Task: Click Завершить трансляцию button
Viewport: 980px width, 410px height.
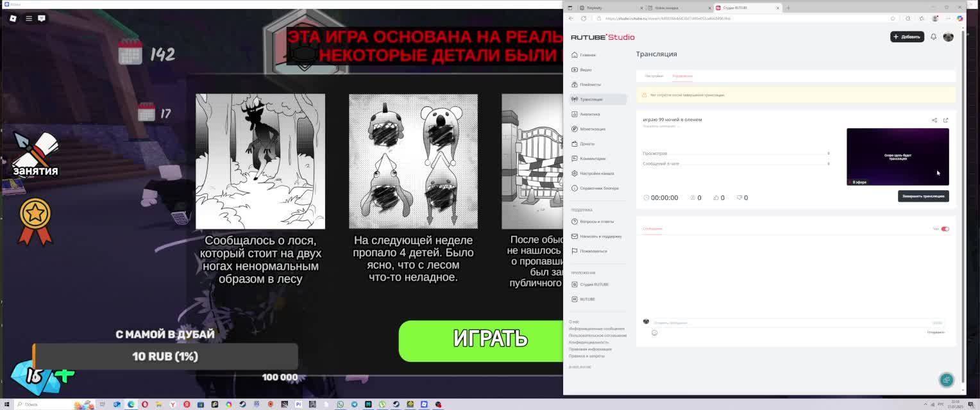Action: point(923,196)
